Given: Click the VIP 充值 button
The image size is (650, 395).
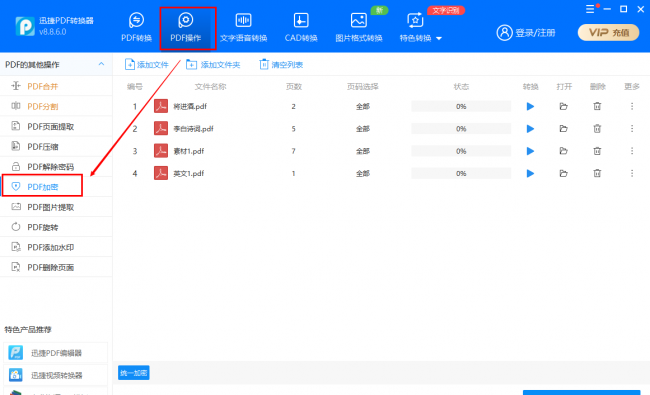Looking at the screenshot, I should pyautogui.click(x=608, y=32).
